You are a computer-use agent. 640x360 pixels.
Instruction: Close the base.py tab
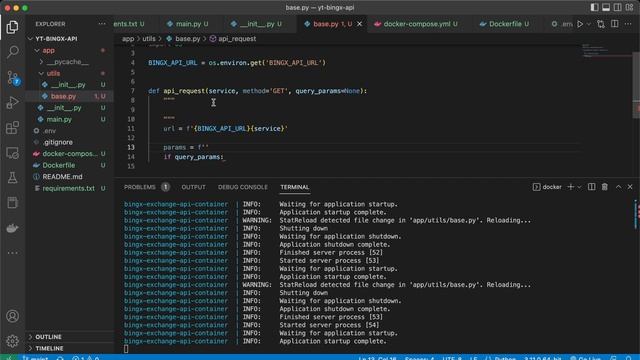coord(360,24)
